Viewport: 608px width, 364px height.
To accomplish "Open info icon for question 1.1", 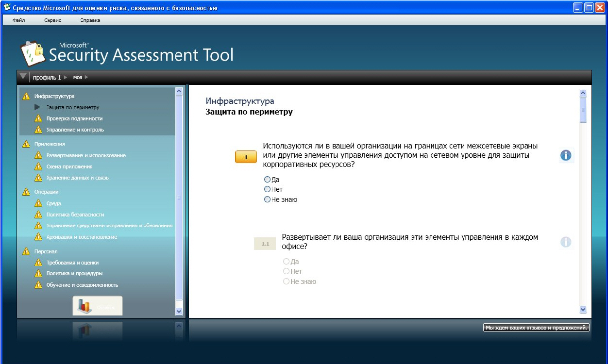I will (566, 242).
